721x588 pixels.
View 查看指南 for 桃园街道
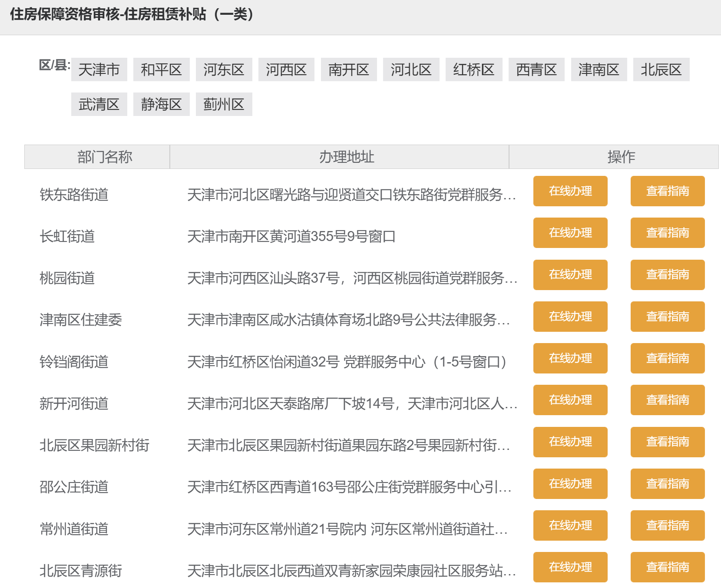667,274
